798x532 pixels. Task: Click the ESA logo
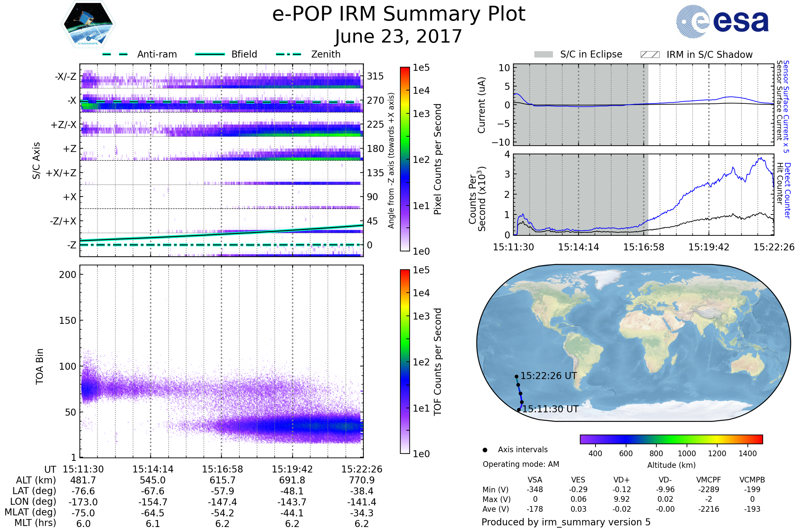coord(722,21)
